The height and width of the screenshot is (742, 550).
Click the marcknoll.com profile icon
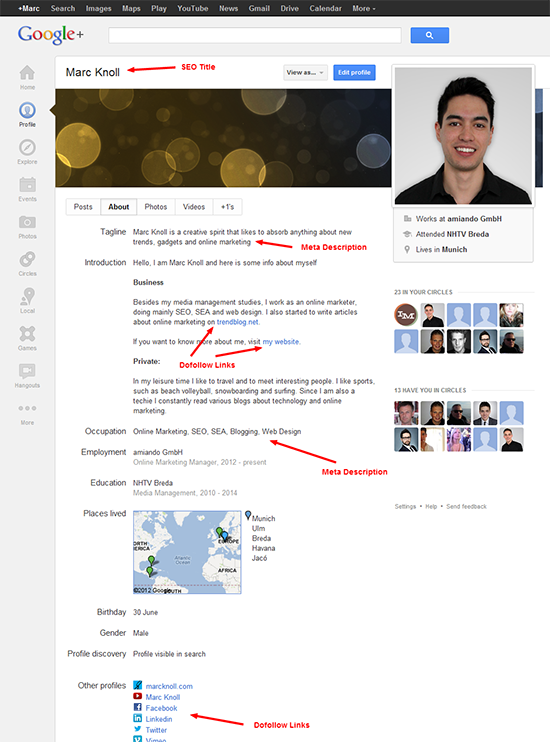point(137,685)
